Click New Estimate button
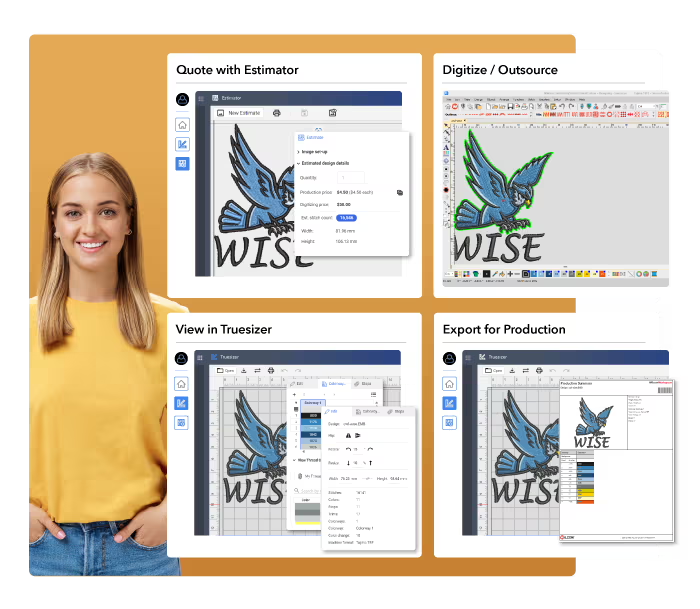 (239, 113)
